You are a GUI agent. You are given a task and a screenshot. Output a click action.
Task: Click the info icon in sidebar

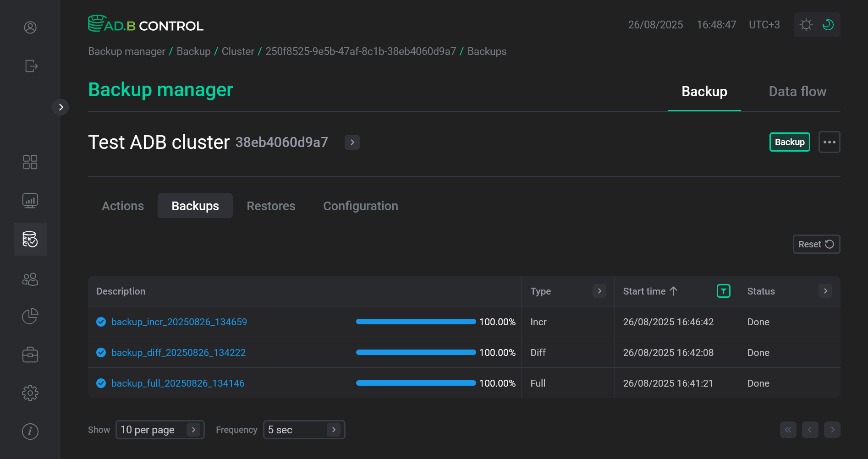coord(30,431)
